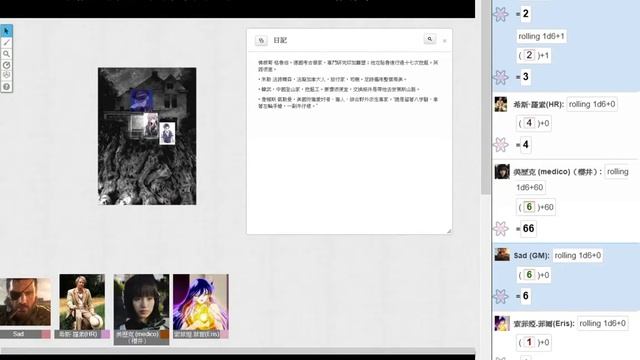The height and width of the screenshot is (360, 640).
Task: Click the medico nameplate label
Action: (x=137, y=337)
